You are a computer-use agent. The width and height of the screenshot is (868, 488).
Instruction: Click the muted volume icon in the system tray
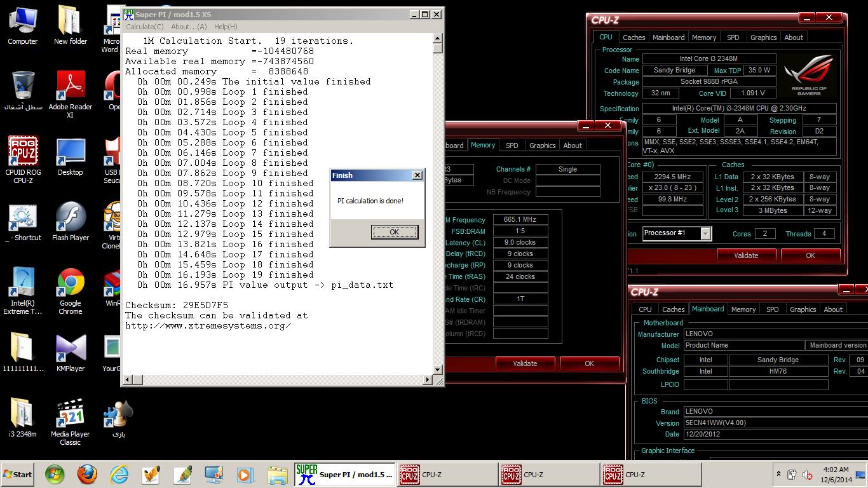click(808, 475)
